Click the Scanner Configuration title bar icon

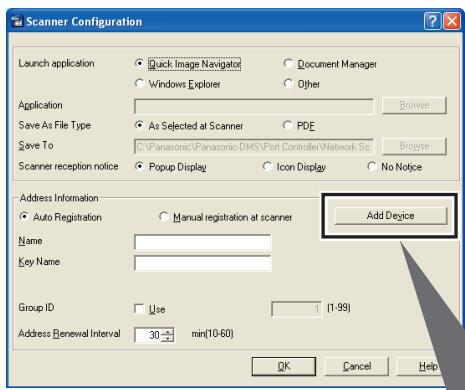coord(17,22)
